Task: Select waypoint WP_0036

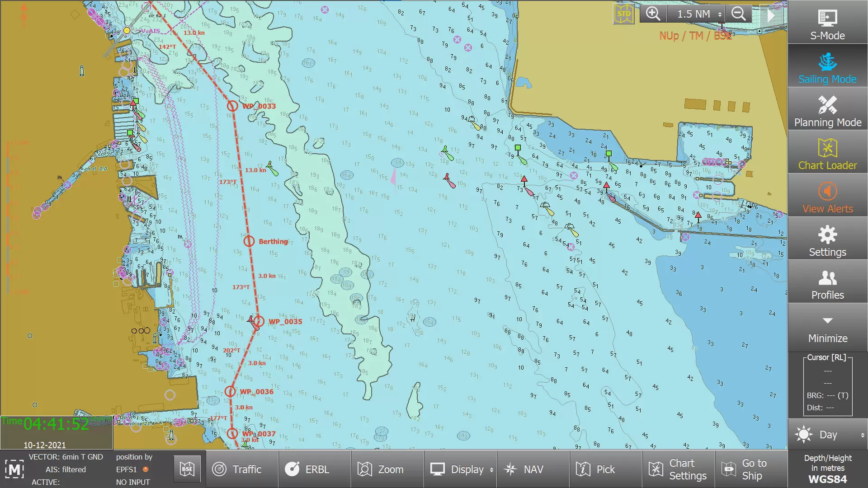Action: (230, 391)
